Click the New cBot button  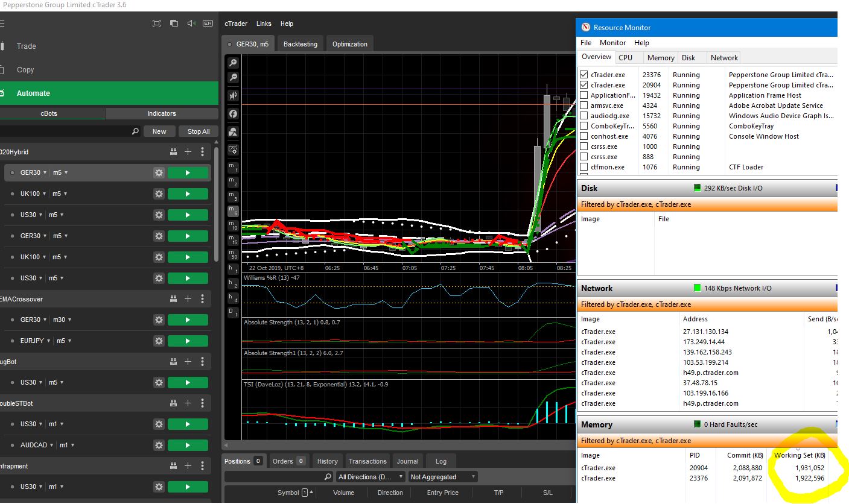click(159, 131)
